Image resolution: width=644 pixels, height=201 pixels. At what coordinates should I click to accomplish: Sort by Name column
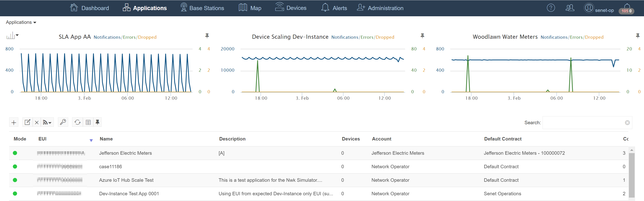106,139
